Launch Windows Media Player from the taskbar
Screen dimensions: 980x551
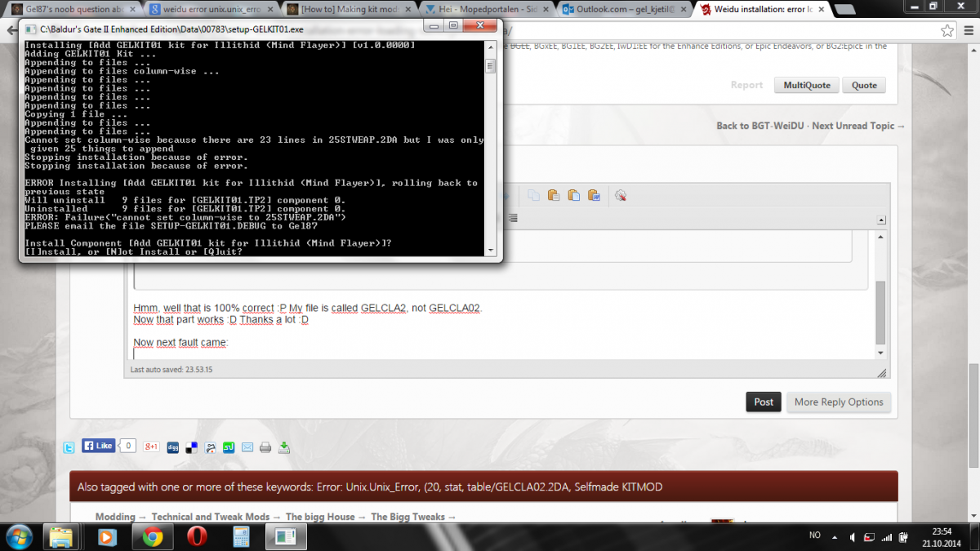click(x=106, y=537)
